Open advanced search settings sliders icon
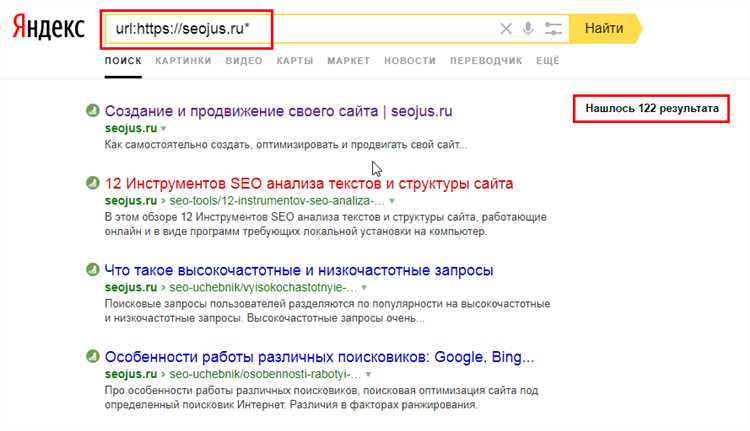 (x=553, y=29)
